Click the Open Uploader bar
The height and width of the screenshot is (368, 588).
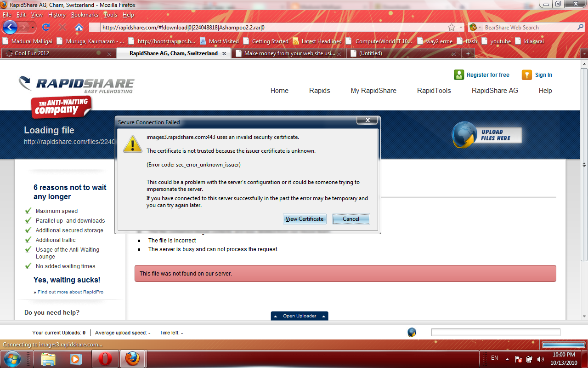pos(300,316)
